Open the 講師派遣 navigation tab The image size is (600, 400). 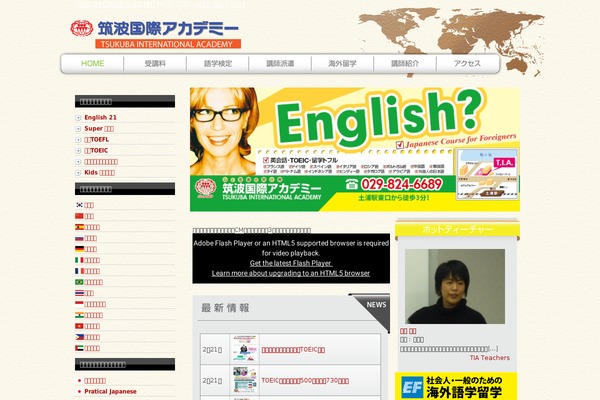pyautogui.click(x=280, y=64)
